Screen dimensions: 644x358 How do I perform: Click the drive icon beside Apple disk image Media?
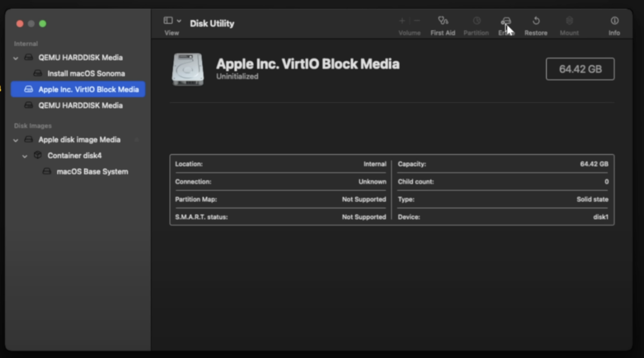[x=28, y=140]
